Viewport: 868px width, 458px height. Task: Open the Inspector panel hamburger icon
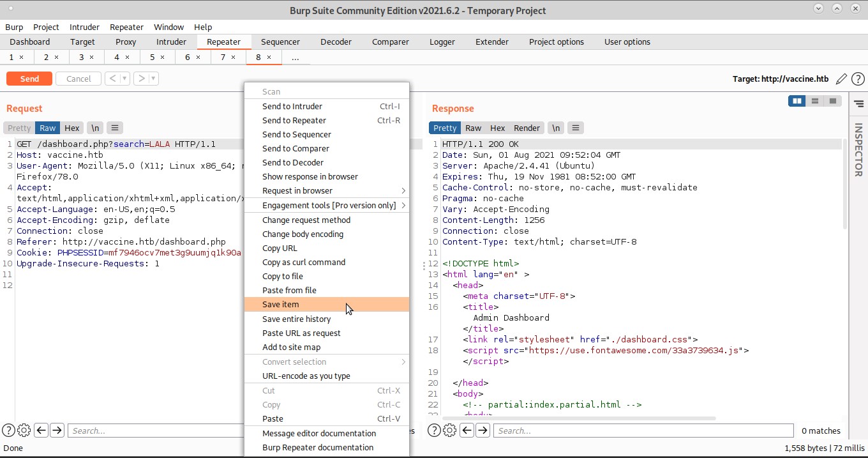tap(858, 103)
